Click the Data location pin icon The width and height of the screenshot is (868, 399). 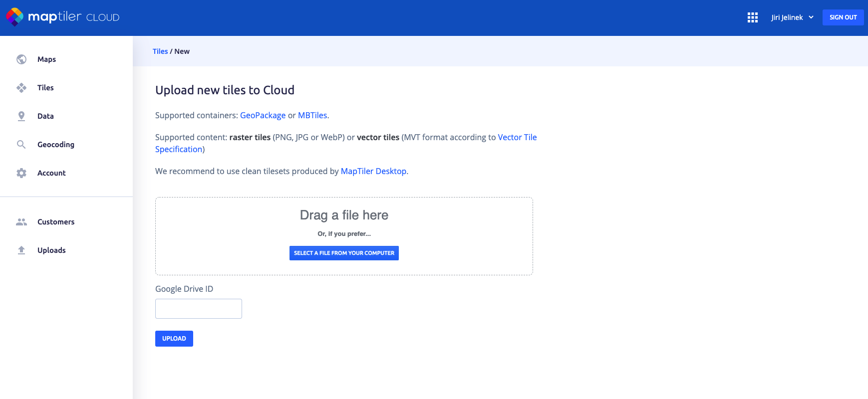pyautogui.click(x=21, y=116)
